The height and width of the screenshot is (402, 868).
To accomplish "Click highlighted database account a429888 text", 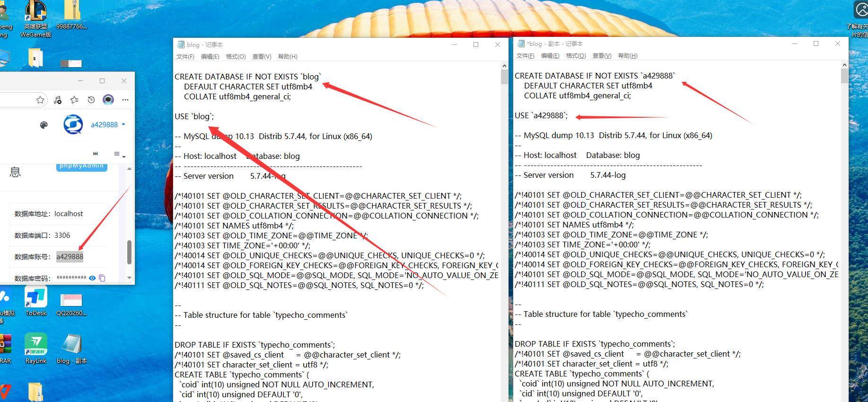I will (70, 257).
